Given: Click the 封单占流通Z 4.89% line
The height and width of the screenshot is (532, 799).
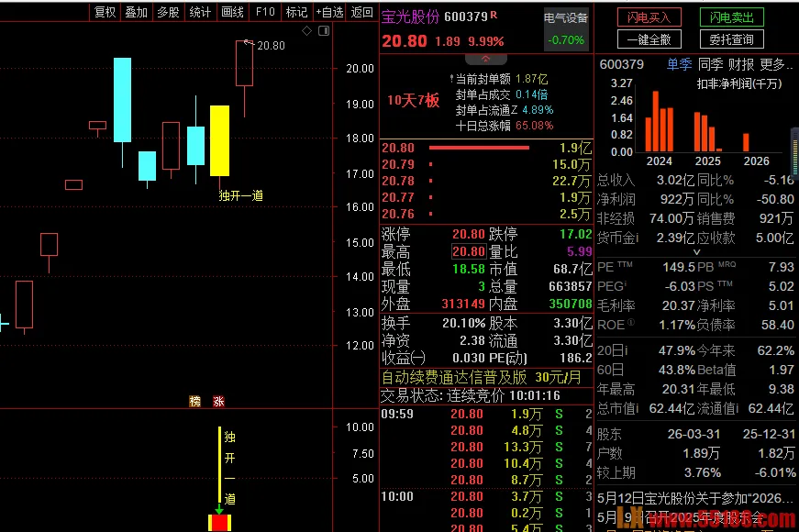Looking at the screenshot, I should (x=504, y=109).
